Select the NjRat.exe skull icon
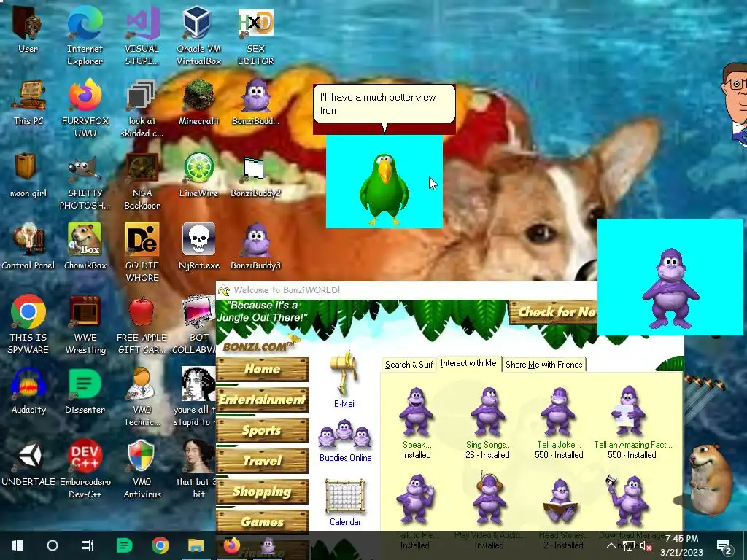Viewport: 747px width, 560px height. (198, 246)
